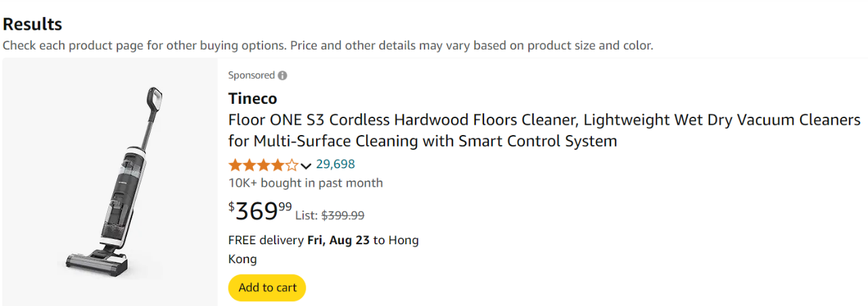Click the Tineco brand name

[x=252, y=98]
